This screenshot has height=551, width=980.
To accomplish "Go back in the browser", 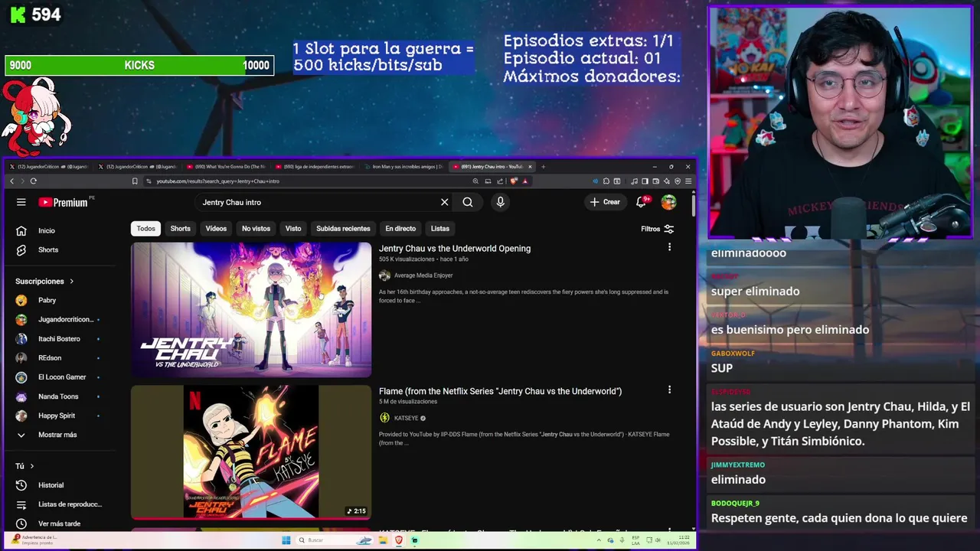I will point(11,181).
